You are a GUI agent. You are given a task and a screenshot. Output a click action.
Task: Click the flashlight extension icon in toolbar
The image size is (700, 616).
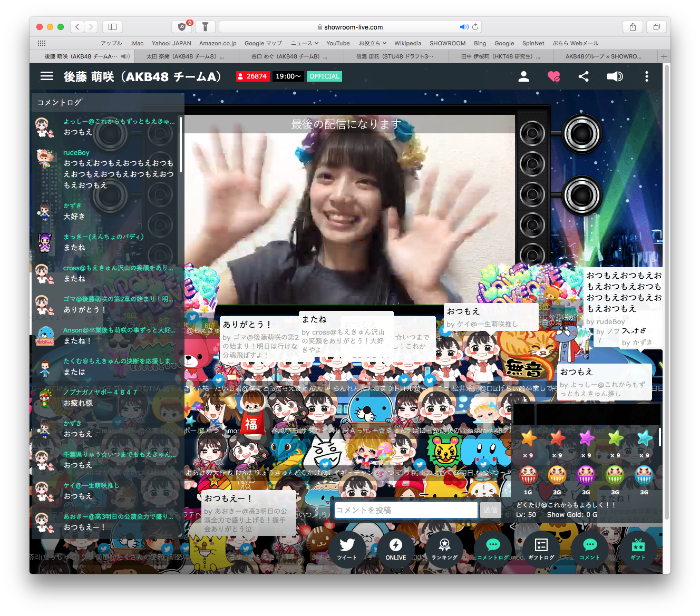206,27
